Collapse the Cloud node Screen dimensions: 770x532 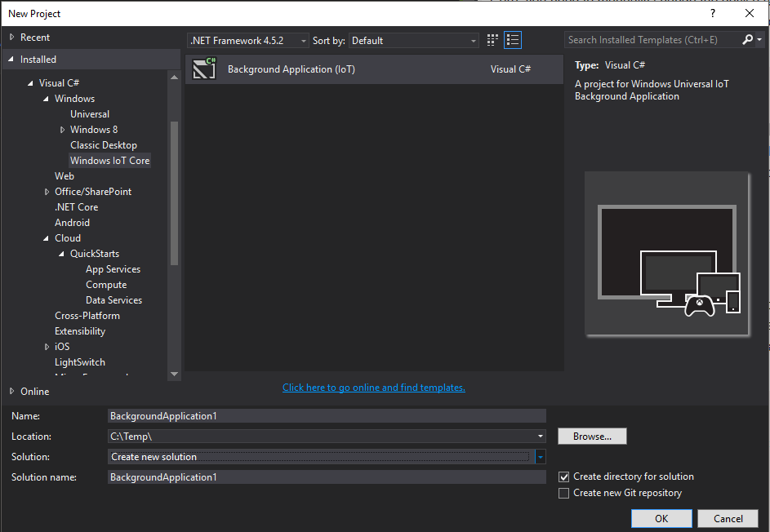pyautogui.click(x=47, y=238)
